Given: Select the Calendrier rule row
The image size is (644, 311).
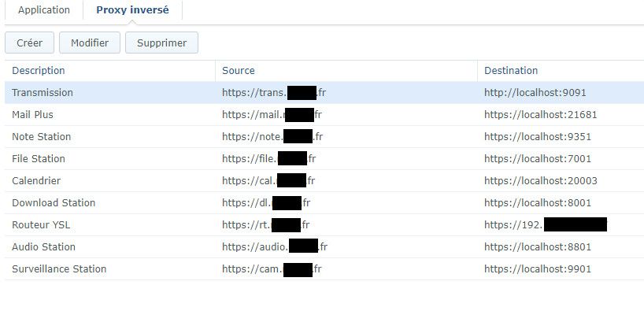Looking at the screenshot, I should pos(324,181).
